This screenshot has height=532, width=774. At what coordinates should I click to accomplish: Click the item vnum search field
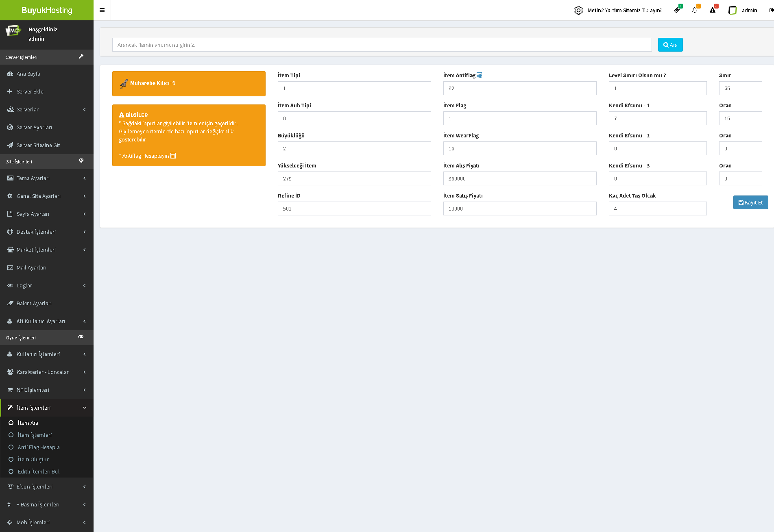click(x=382, y=45)
